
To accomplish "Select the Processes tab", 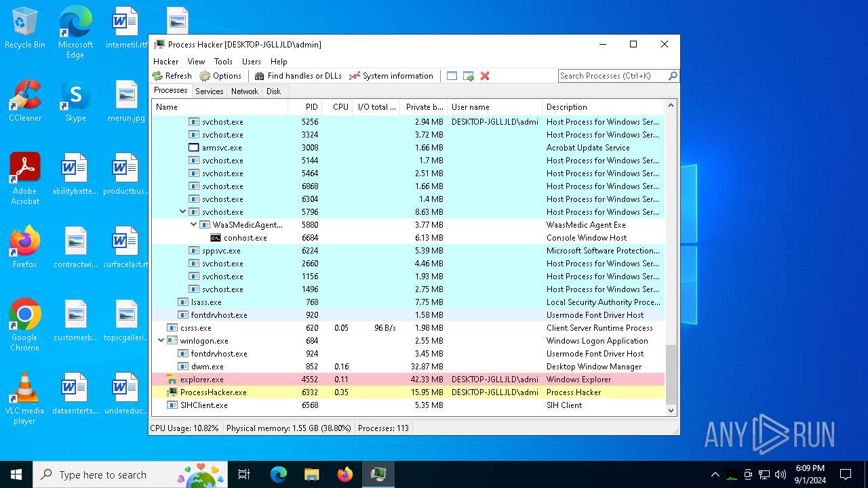I will [x=170, y=90].
